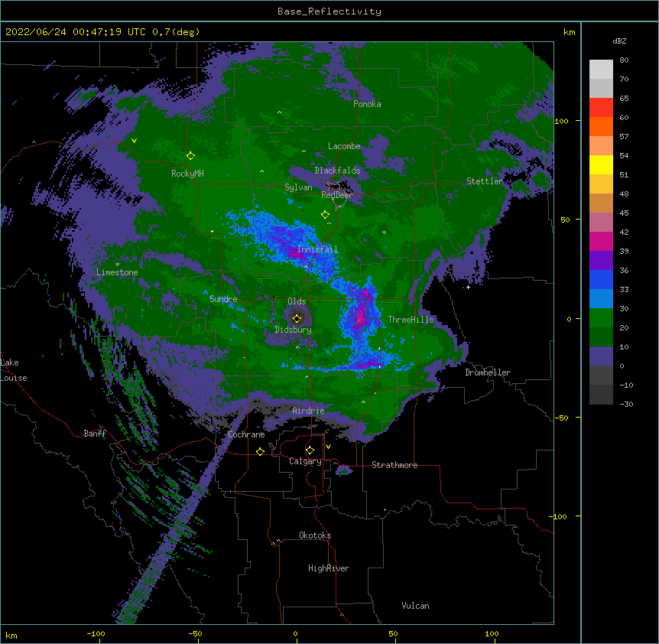Click the -100 tick on the vertical km axis
Viewport: 659px width, 644px height.
(x=559, y=516)
